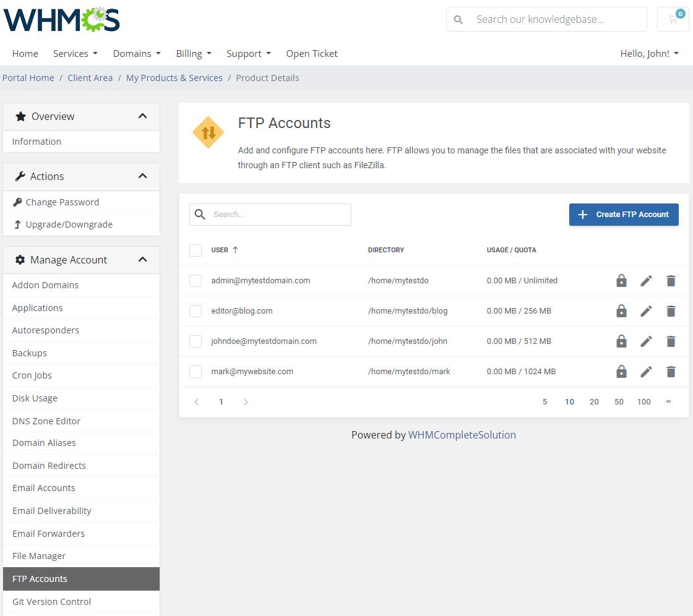
Task: Click the orange FTP Accounts arrows icon
Action: pos(208,132)
